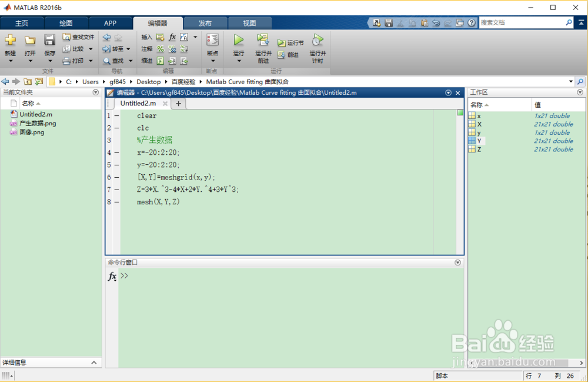Open the 保存 dropdown arrow
Viewport: 588px width, 382px height.
point(49,61)
